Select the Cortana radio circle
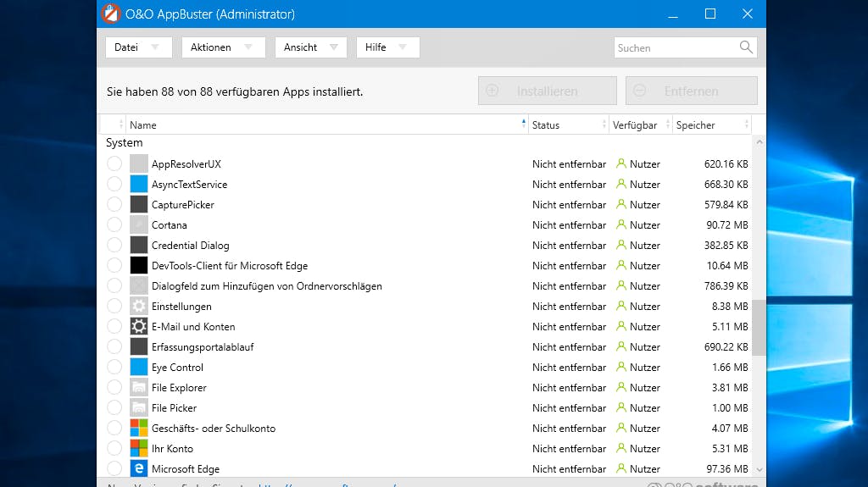The image size is (868, 487). coord(114,224)
